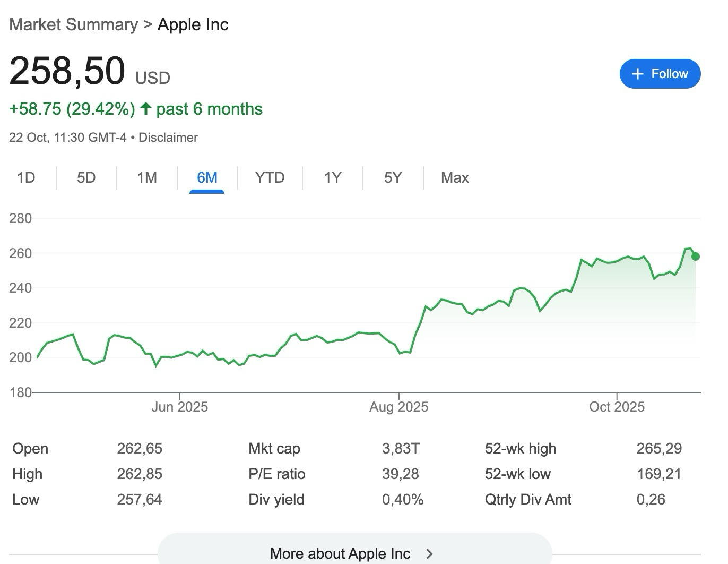Show the 1M price chart
The height and width of the screenshot is (564, 728).
click(147, 177)
